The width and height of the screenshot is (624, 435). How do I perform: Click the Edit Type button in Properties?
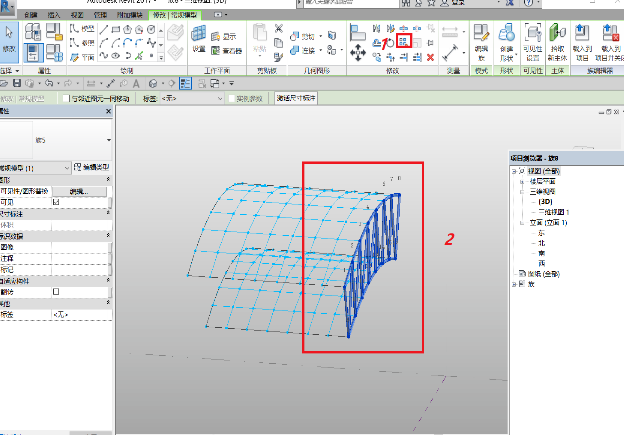tap(92, 167)
